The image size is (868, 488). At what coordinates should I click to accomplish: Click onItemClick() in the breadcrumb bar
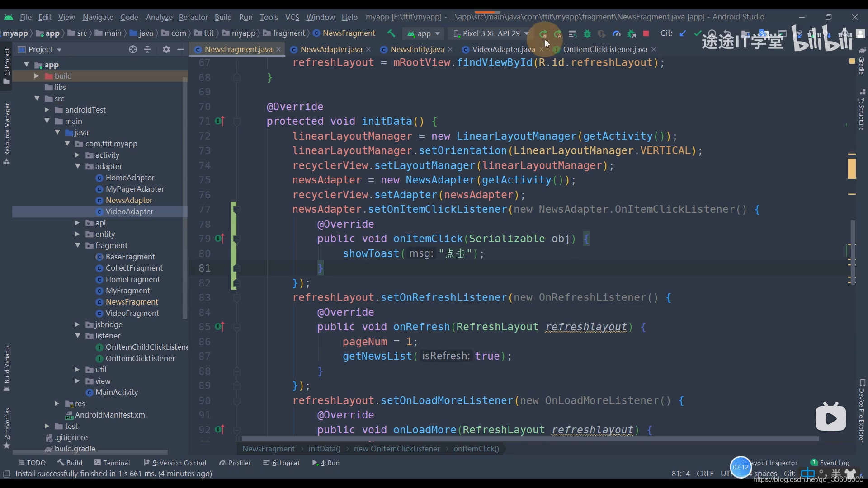476,449
